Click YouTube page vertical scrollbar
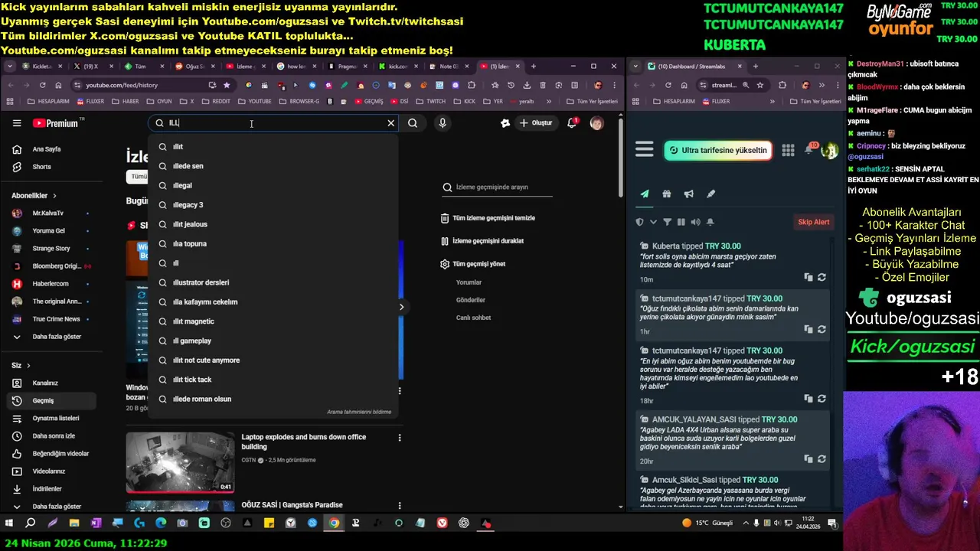This screenshot has width=980, height=551. pyautogui.click(x=620, y=157)
